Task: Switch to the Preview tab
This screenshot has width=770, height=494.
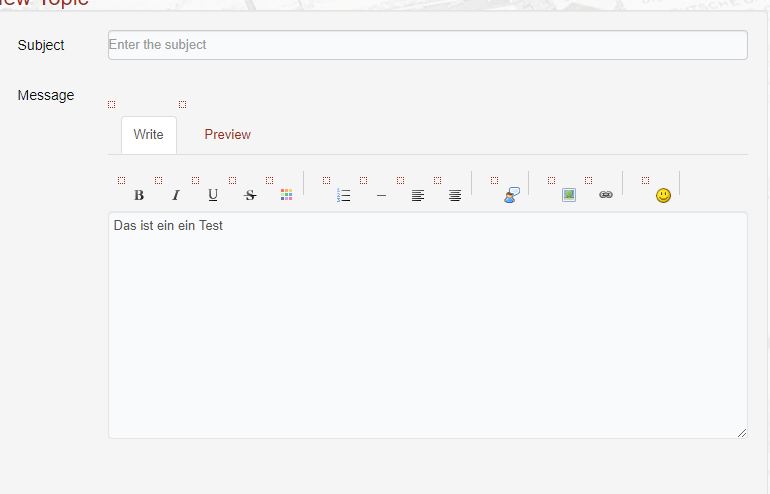Action: (x=227, y=135)
